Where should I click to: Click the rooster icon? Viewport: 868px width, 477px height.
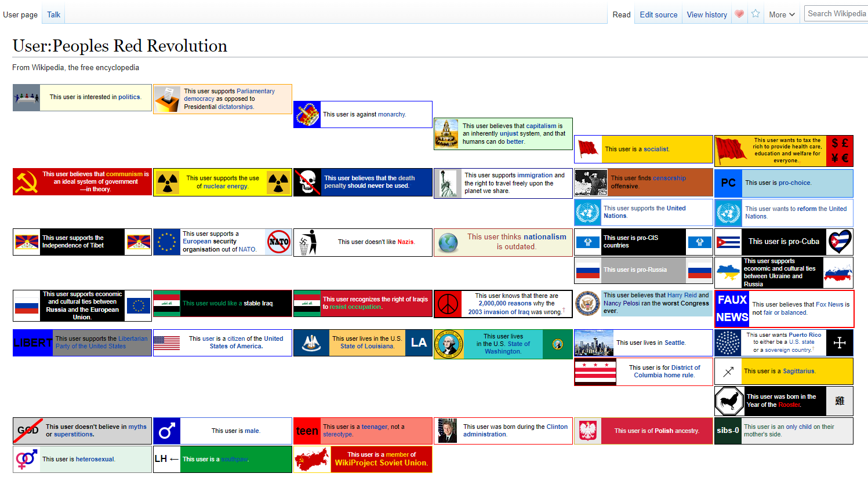click(x=729, y=401)
